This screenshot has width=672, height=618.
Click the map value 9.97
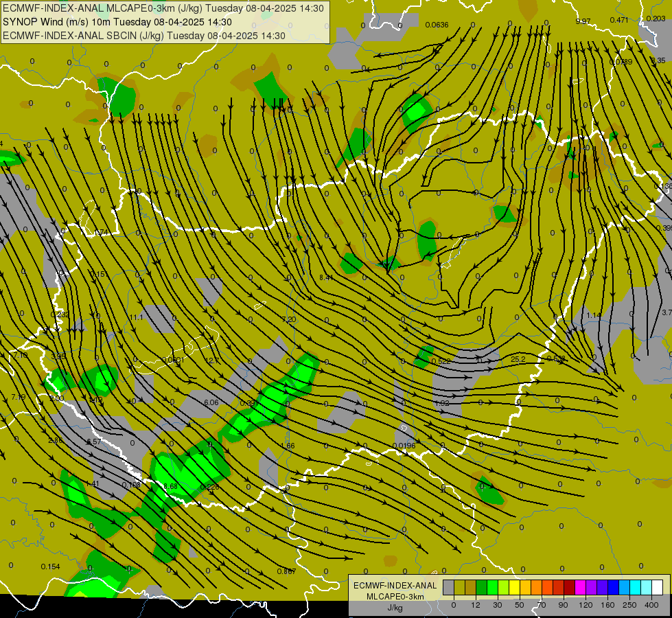pos(583,21)
